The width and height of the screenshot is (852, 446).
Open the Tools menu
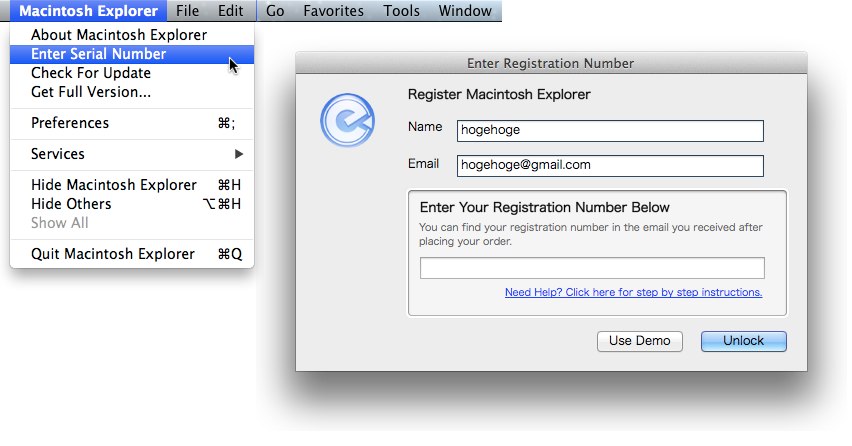(402, 11)
